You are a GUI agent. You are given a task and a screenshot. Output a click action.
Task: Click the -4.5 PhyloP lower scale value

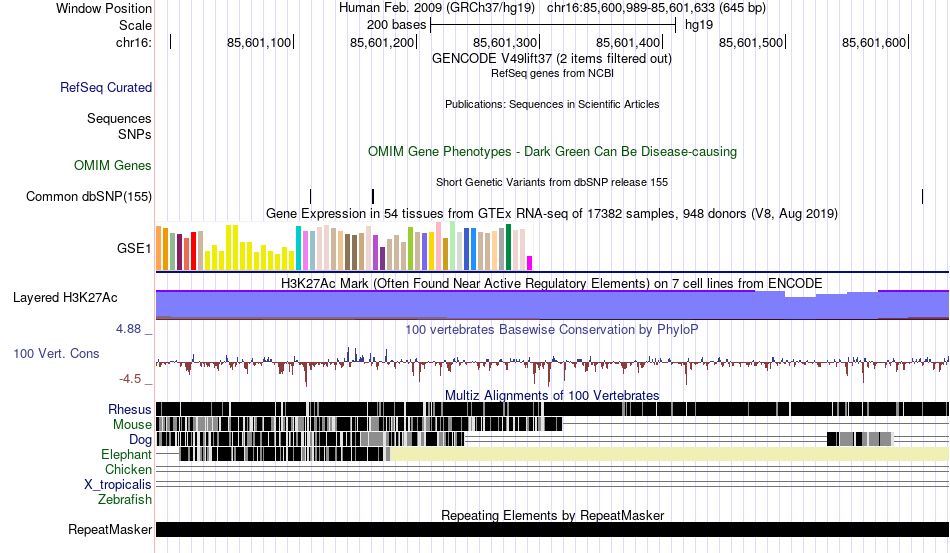pyautogui.click(x=130, y=379)
